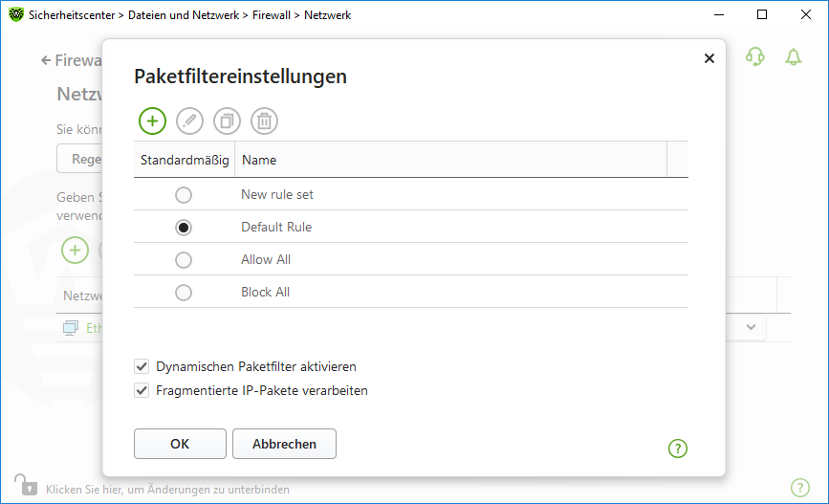829x504 pixels.
Task: Select New rule set as default
Action: (x=184, y=195)
